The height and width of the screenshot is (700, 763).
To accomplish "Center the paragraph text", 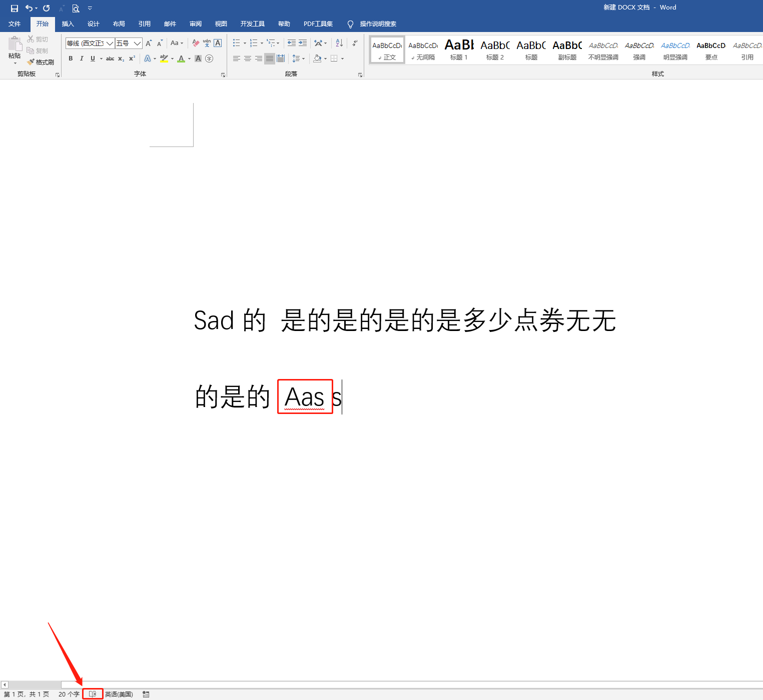I will click(x=248, y=58).
